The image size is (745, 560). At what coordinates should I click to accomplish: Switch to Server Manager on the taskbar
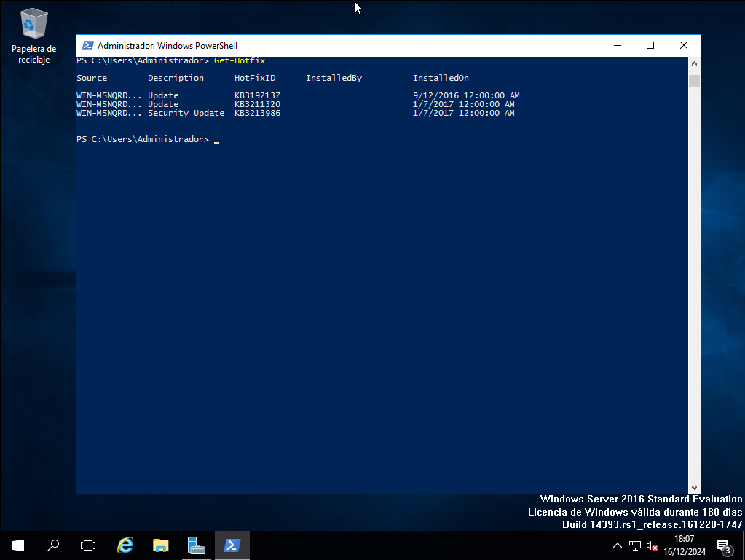196,545
